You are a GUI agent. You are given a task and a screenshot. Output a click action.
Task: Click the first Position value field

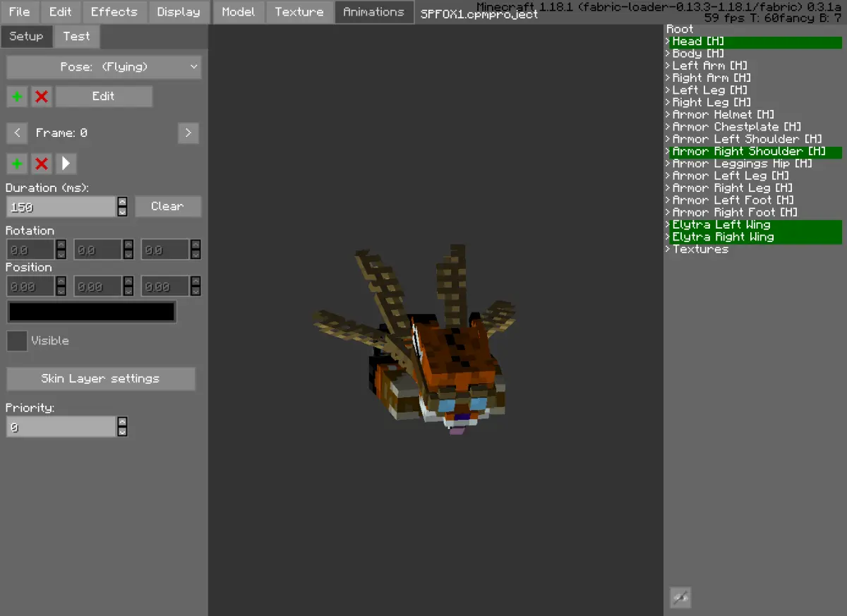pyautogui.click(x=30, y=286)
